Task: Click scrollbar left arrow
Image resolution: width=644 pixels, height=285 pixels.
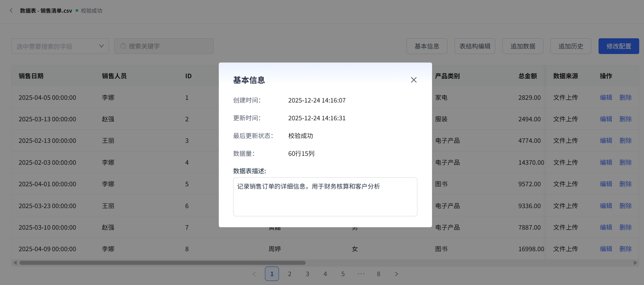Action: [15, 263]
